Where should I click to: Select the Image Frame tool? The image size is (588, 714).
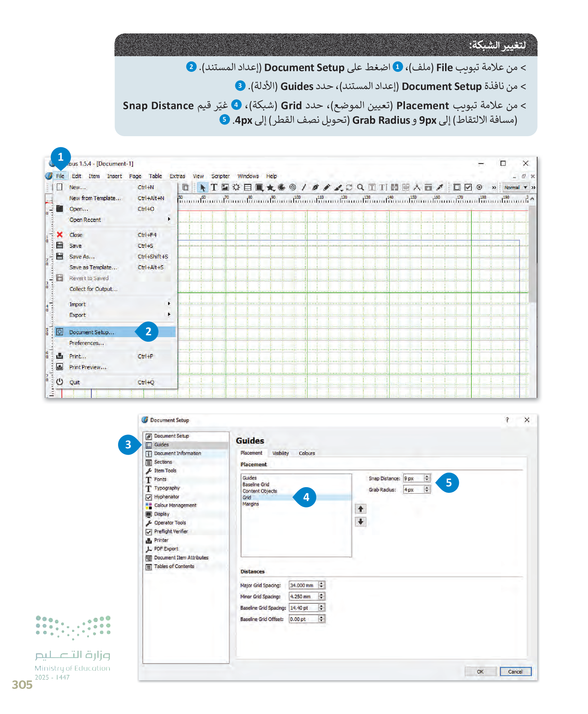pyautogui.click(x=225, y=187)
